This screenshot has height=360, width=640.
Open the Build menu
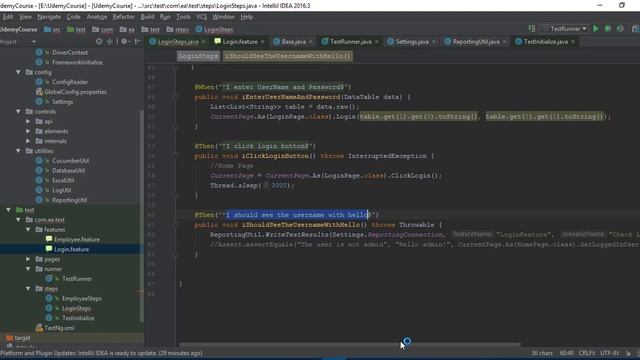pyautogui.click(x=147, y=17)
